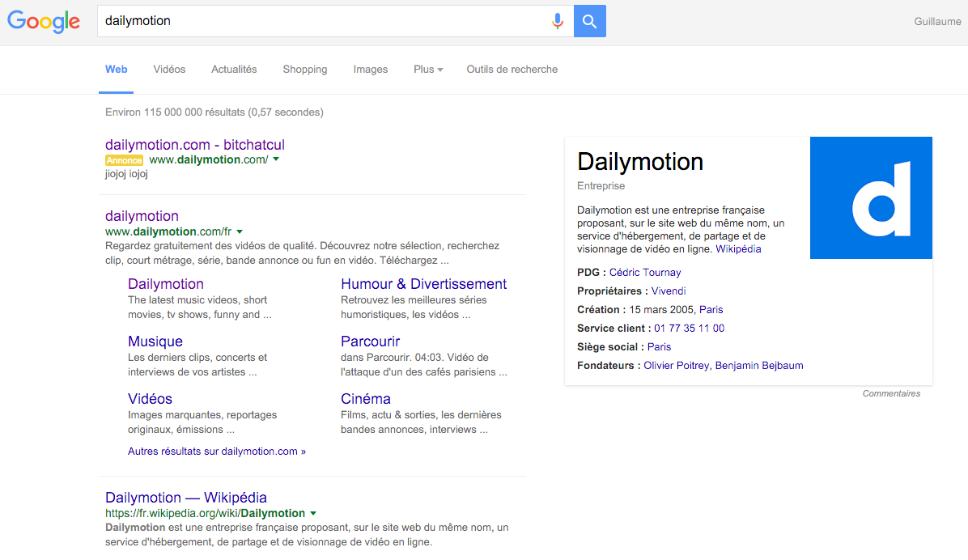
Task: Expand the arrow on the Wikipédia result URL
Action: coord(314,512)
